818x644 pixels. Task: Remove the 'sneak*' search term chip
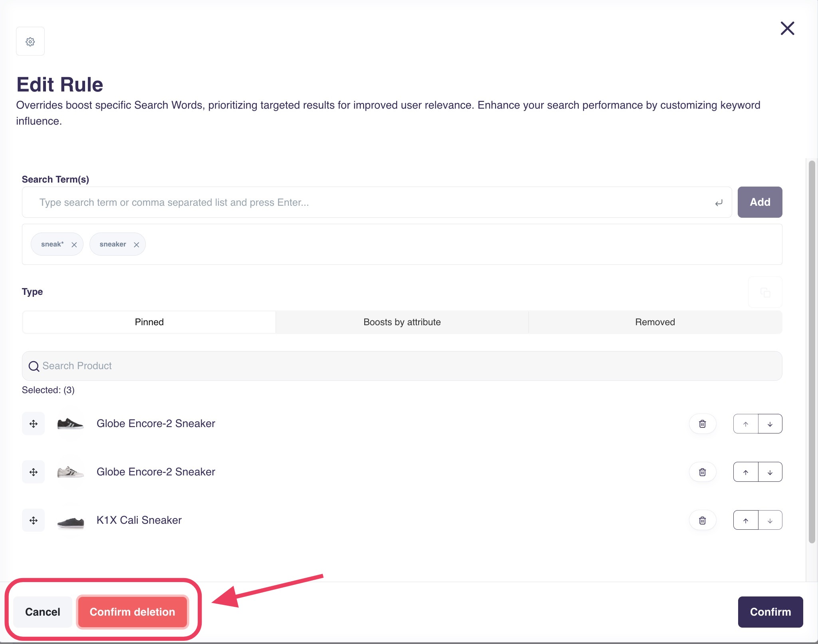(74, 244)
